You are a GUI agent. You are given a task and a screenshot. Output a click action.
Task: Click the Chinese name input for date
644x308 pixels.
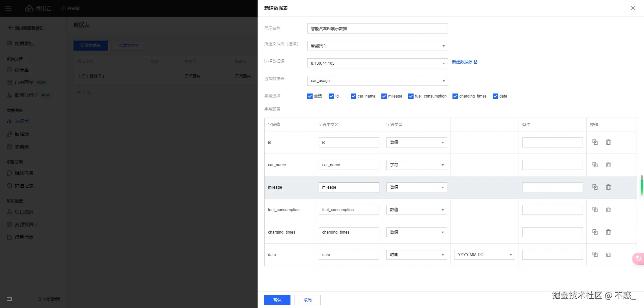coord(349,255)
